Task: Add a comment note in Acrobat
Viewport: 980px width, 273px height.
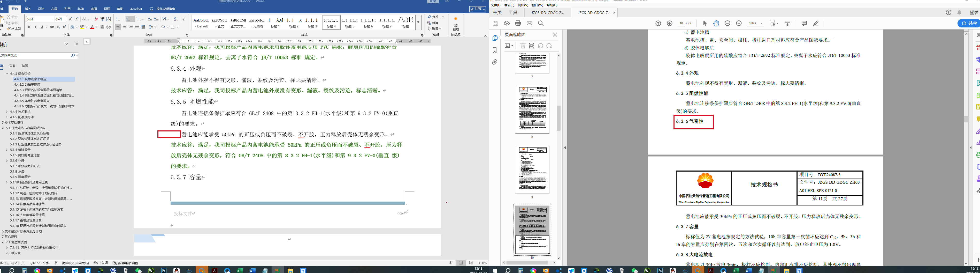Action: coord(804,23)
